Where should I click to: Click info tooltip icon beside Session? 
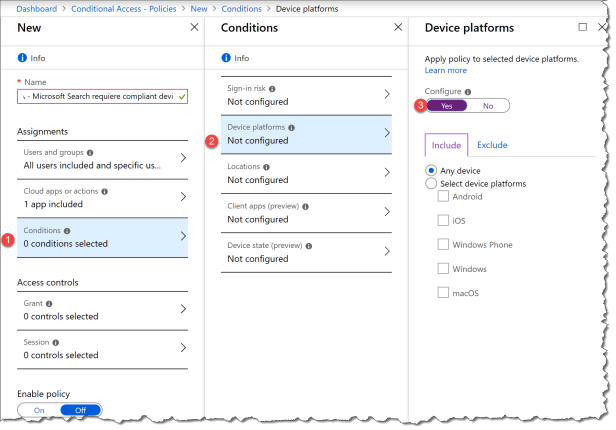tap(56, 342)
